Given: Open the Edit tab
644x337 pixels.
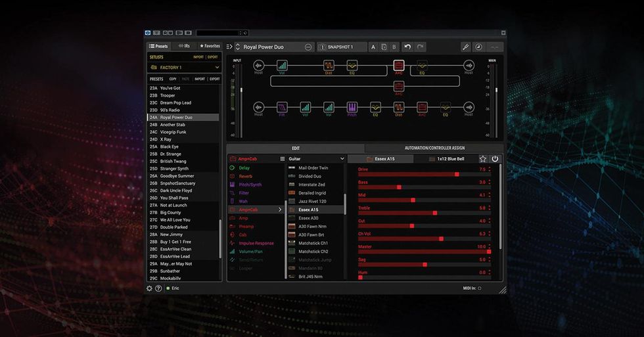Looking at the screenshot, I should click(x=296, y=148).
